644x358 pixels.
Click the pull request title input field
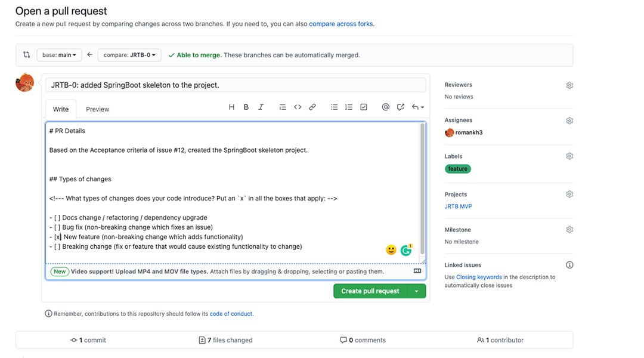[x=236, y=85]
